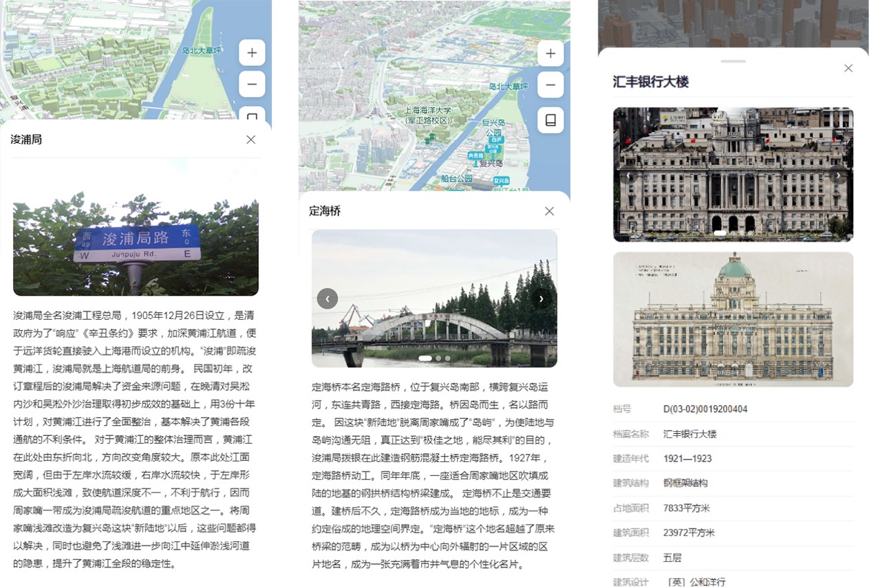Tap the 白庐 marker on the map
Viewport: 869px width, 588px height.
[497, 140]
